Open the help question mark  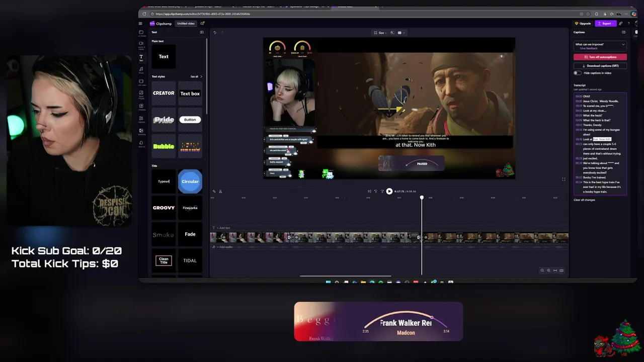(x=628, y=24)
